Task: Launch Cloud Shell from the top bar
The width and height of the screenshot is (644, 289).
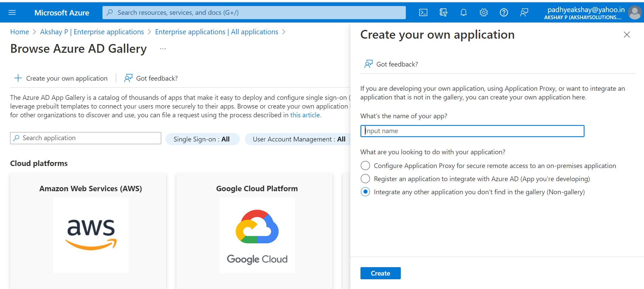Action: 423,13
